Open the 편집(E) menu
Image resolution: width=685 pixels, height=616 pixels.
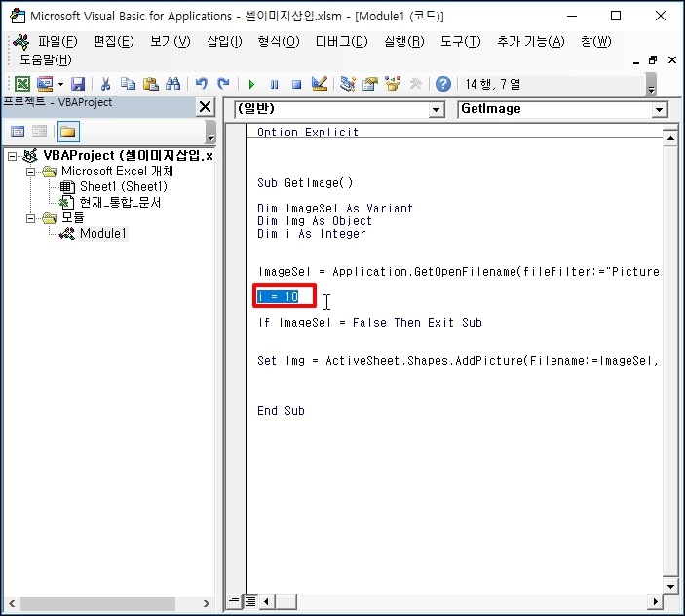[114, 42]
